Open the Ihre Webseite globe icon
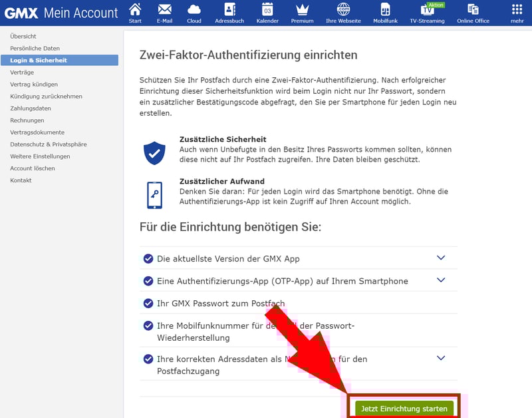Screen dimensions: 532x418 [x=343, y=9]
